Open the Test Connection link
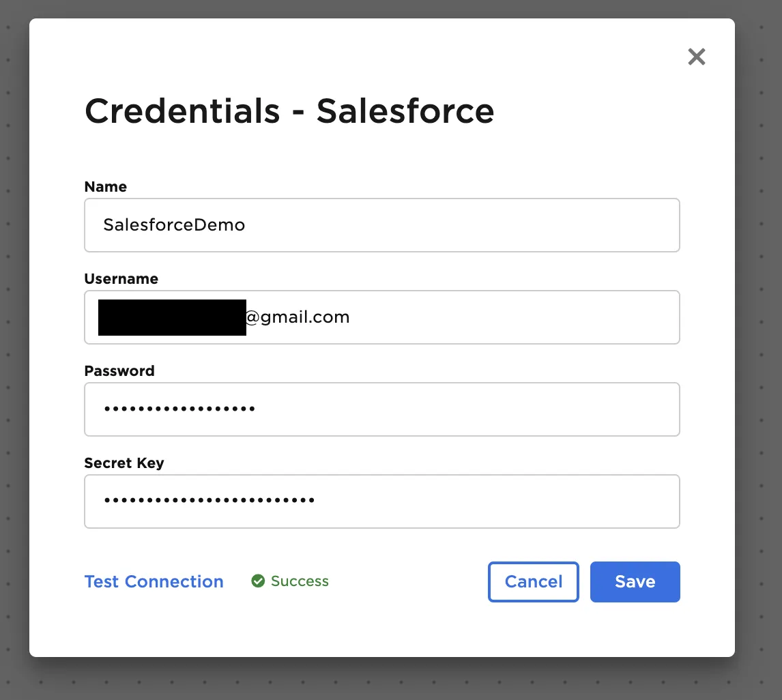Screen dimensions: 782x700 pos(154,581)
